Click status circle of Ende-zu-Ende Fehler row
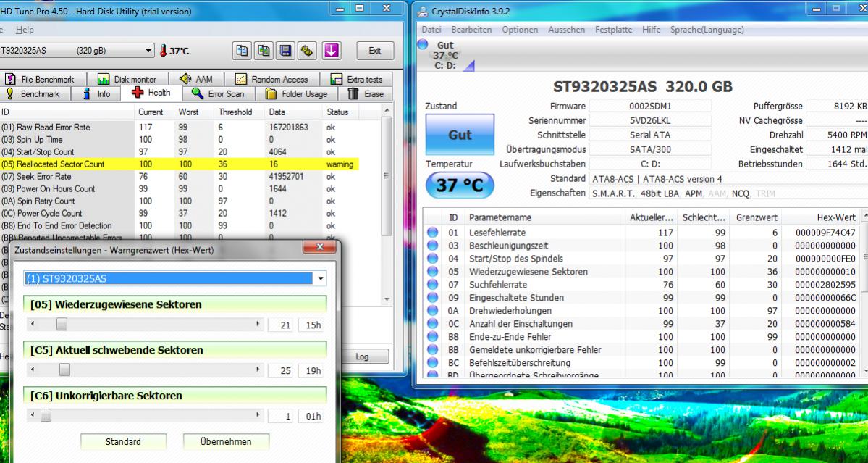This screenshot has height=463, width=868. [432, 337]
